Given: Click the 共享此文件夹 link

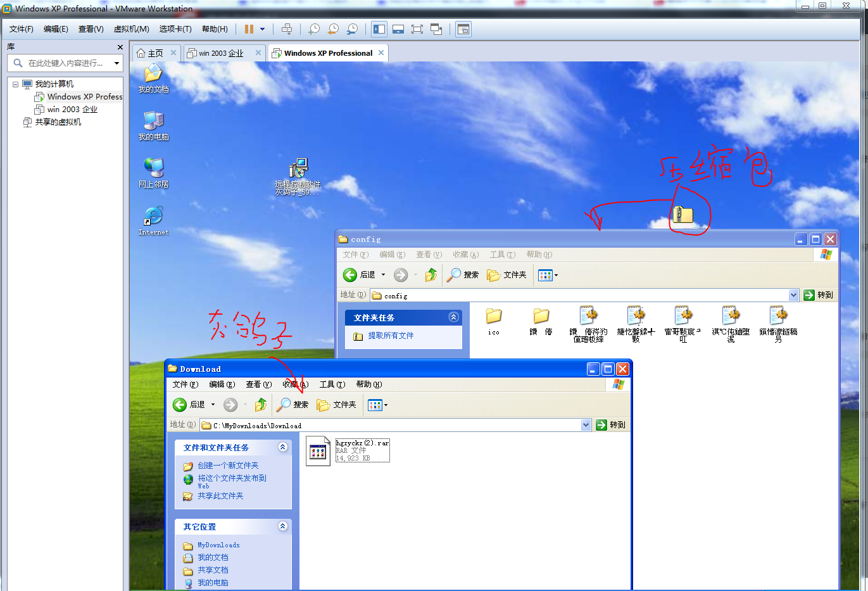Looking at the screenshot, I should (220, 496).
